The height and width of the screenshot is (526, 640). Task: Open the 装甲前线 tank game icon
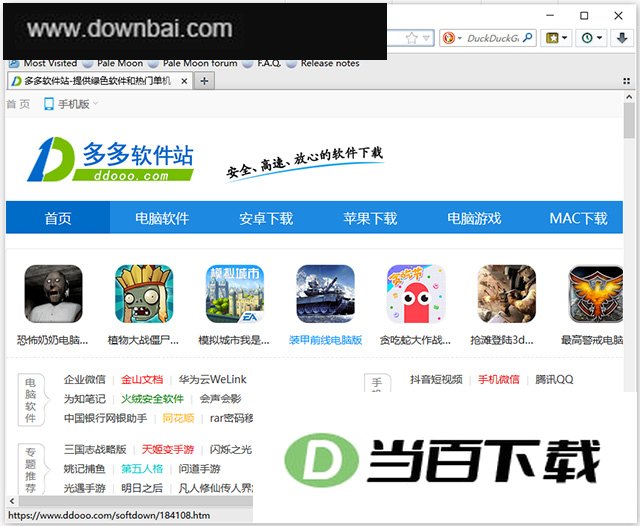pos(325,294)
